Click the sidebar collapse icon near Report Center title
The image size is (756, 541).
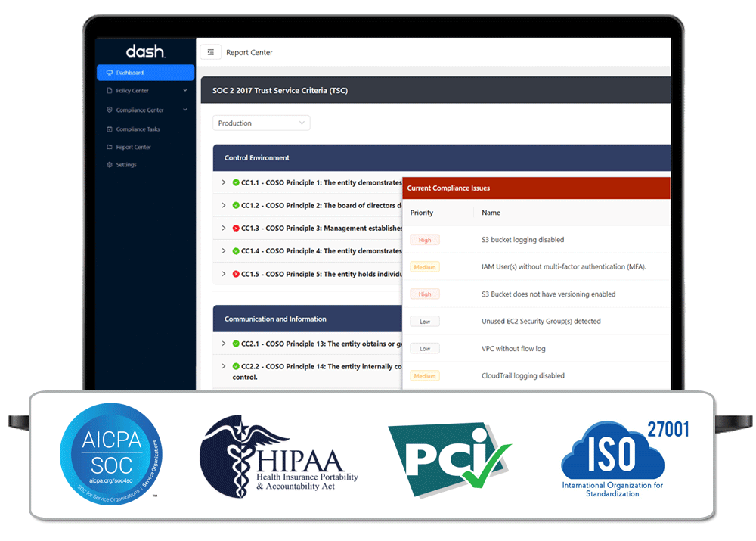(211, 52)
